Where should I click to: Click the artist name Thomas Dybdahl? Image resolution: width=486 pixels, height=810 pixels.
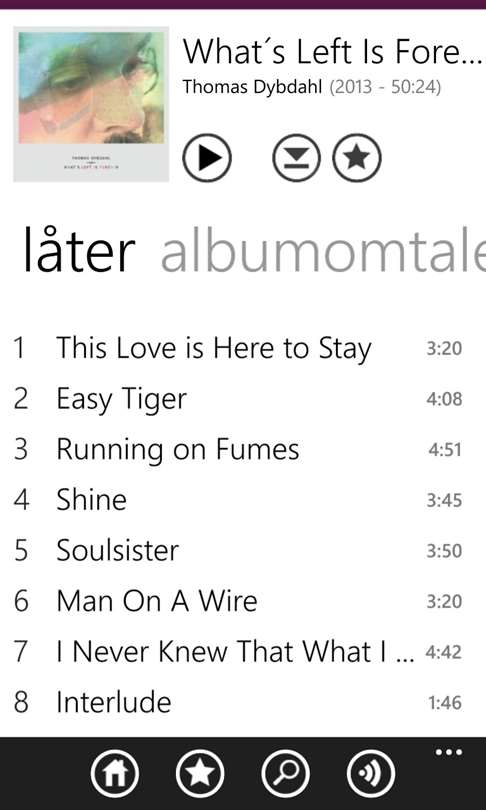254,87
